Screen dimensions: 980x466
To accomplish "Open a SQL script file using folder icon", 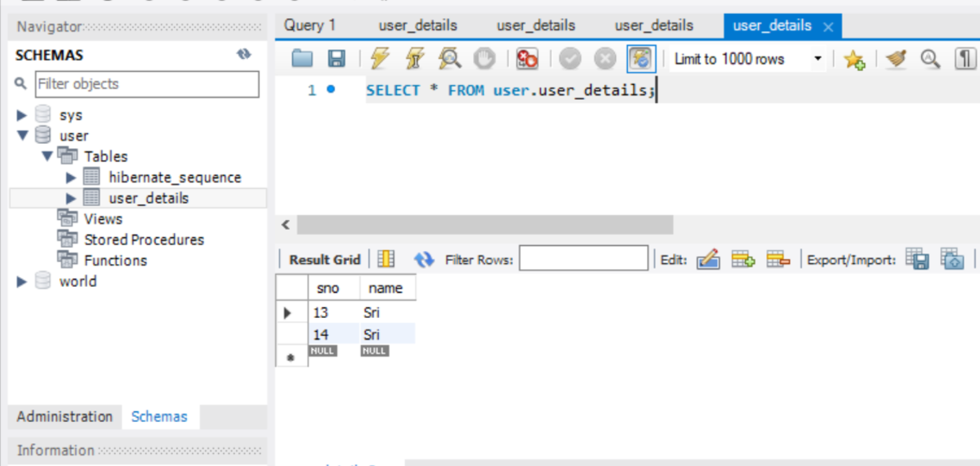I will tap(303, 59).
